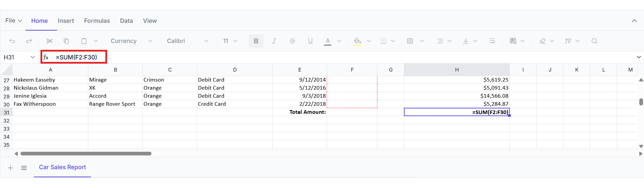Toggle Bold formatting

pos(256,41)
